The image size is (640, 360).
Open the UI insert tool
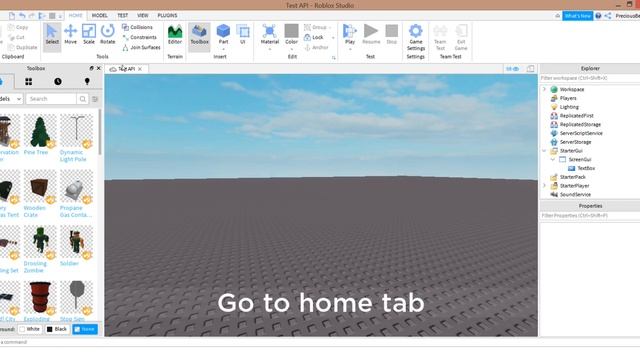(243, 35)
